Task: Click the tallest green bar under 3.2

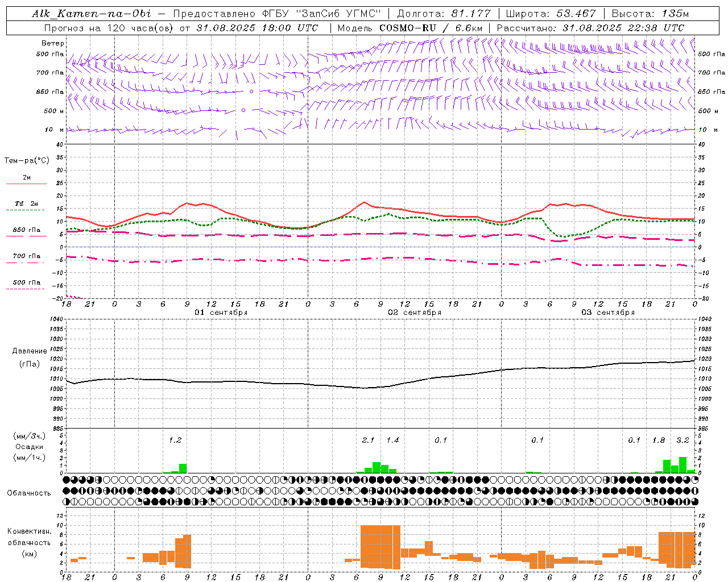Action: coord(683,465)
